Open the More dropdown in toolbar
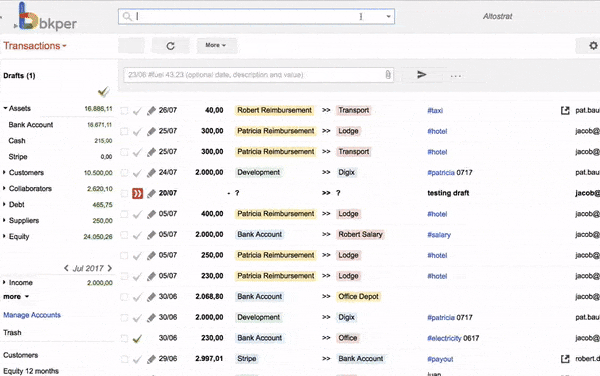This screenshot has width=600, height=376. tap(215, 46)
